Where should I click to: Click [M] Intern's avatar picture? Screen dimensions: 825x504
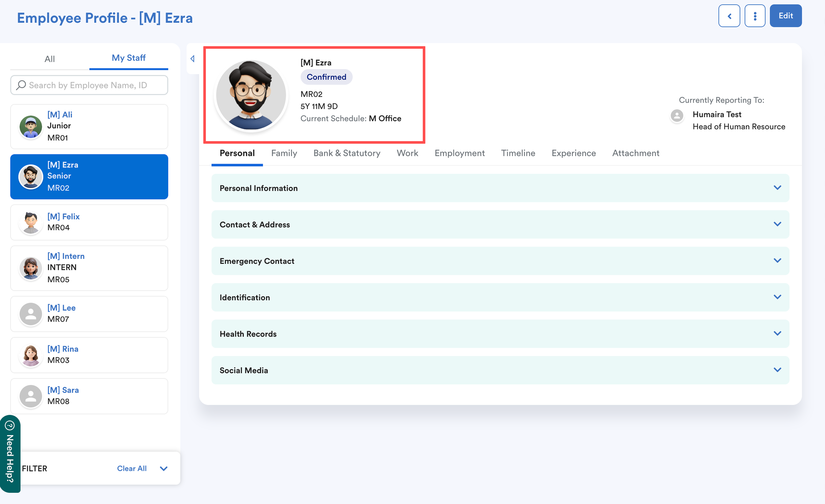tap(31, 268)
